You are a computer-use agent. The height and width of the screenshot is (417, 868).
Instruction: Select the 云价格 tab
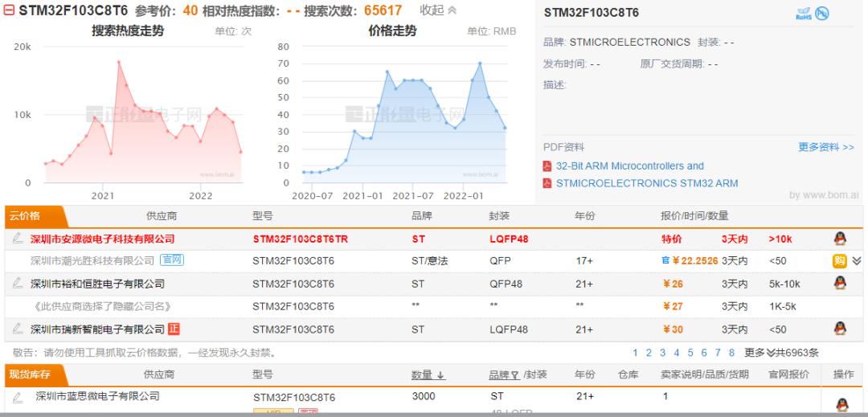click(35, 216)
